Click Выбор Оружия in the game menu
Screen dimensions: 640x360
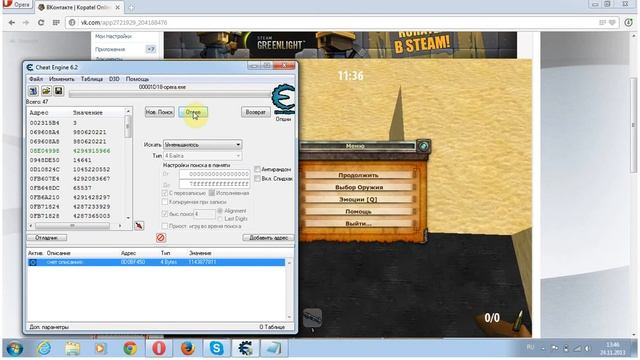point(358,187)
